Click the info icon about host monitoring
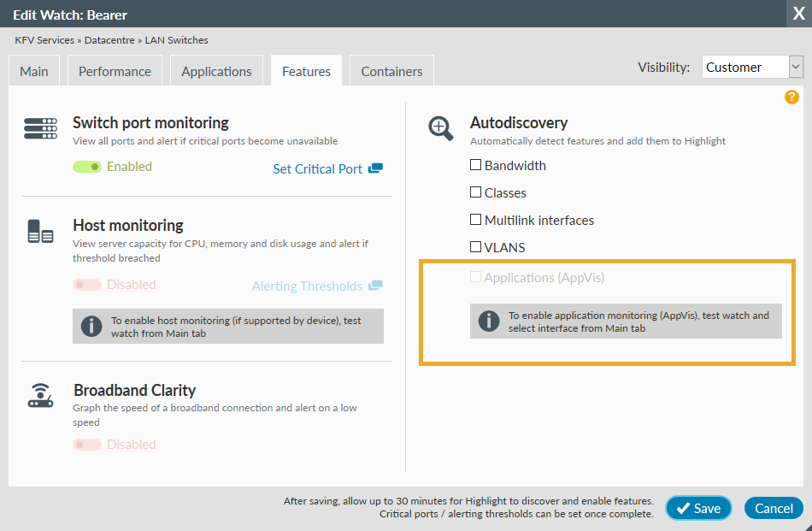812x531 pixels. point(91,326)
